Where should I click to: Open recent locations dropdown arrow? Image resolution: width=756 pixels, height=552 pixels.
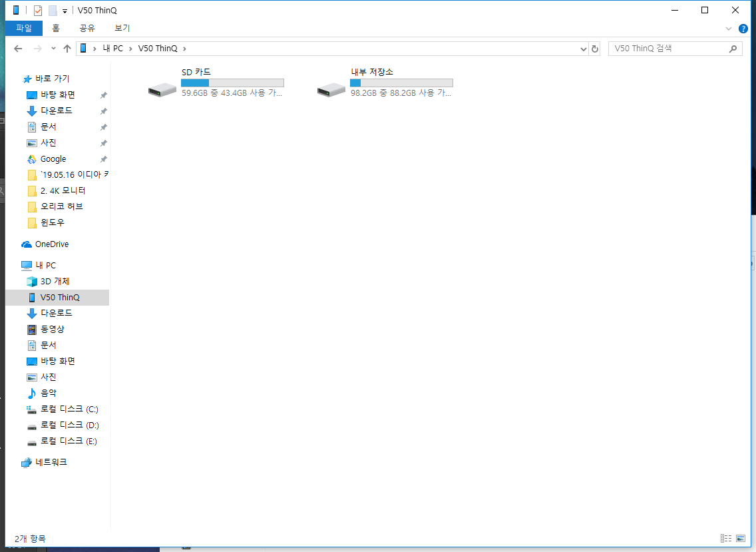pos(53,48)
